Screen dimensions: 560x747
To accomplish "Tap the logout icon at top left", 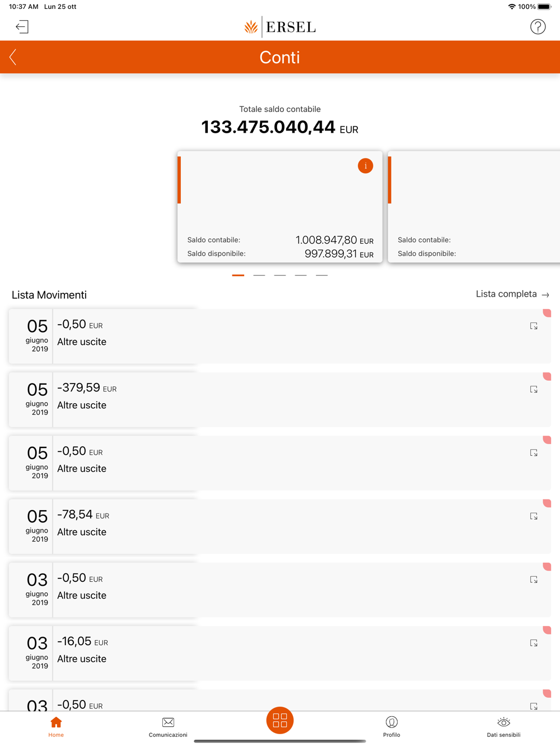I will click(x=22, y=27).
